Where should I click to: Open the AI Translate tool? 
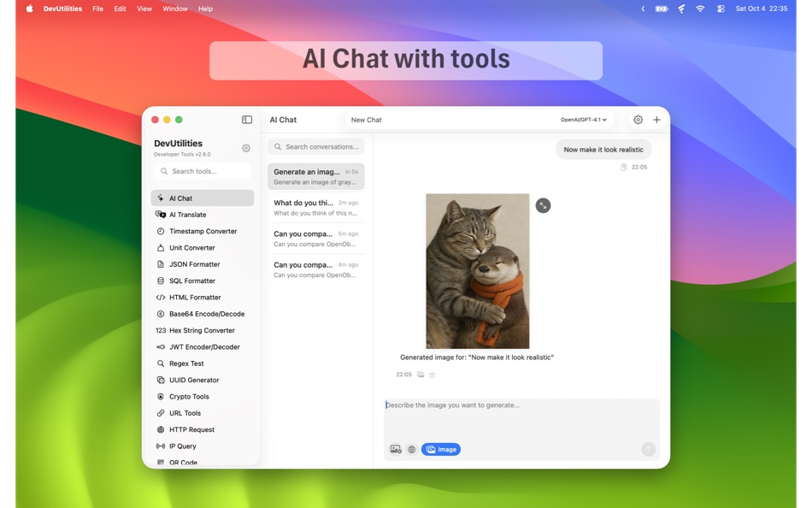click(x=203, y=215)
